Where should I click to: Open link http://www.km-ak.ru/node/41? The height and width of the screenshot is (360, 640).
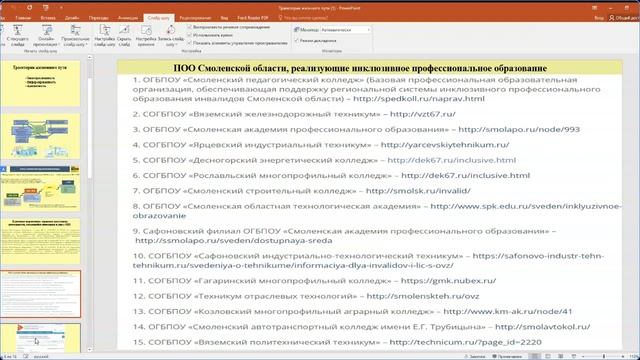pyautogui.click(x=508, y=311)
